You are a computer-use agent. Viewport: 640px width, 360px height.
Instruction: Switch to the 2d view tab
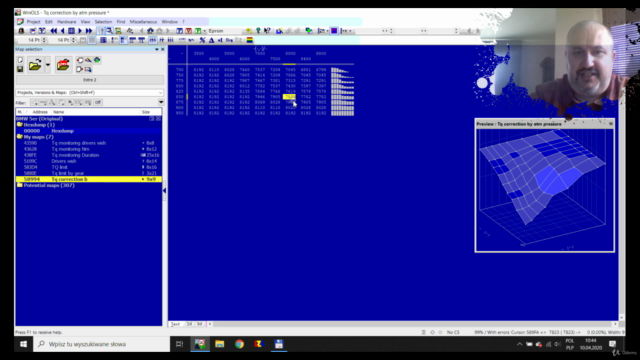point(189,324)
